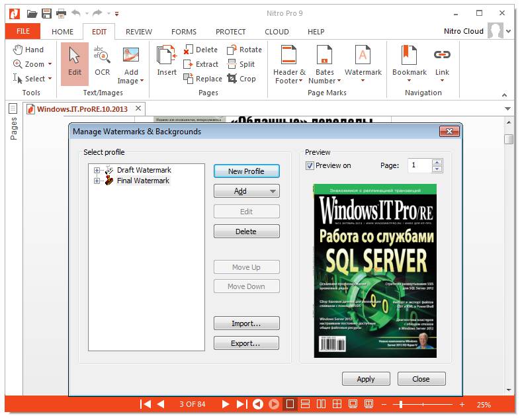
Task: Uncheck the Preview on checkbox
Action: (x=310, y=166)
